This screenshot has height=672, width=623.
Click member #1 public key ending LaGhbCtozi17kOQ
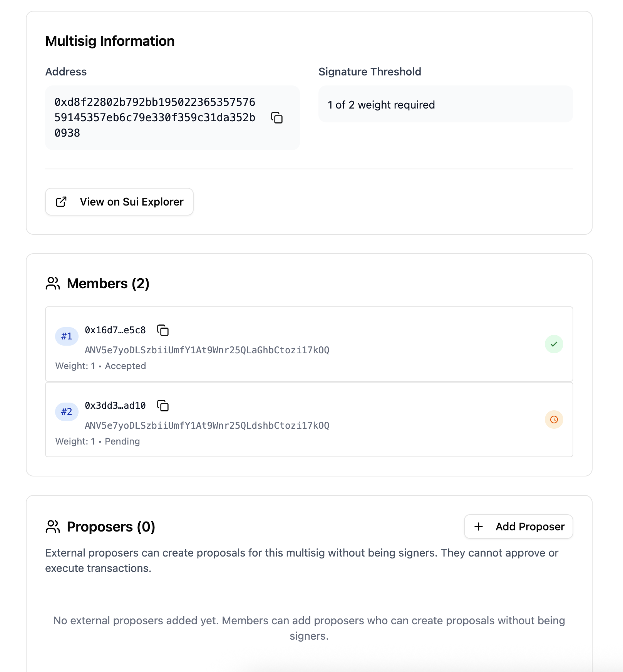pyautogui.click(x=207, y=350)
